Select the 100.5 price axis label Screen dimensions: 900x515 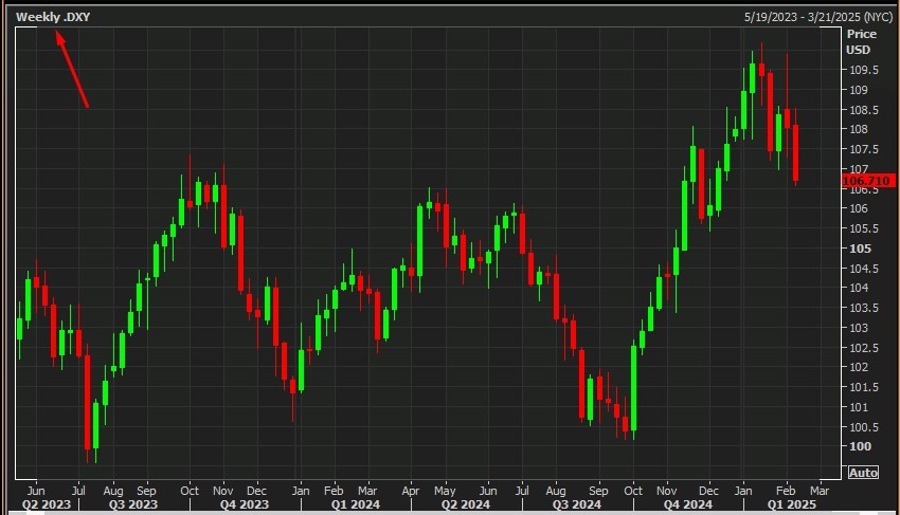(863, 427)
